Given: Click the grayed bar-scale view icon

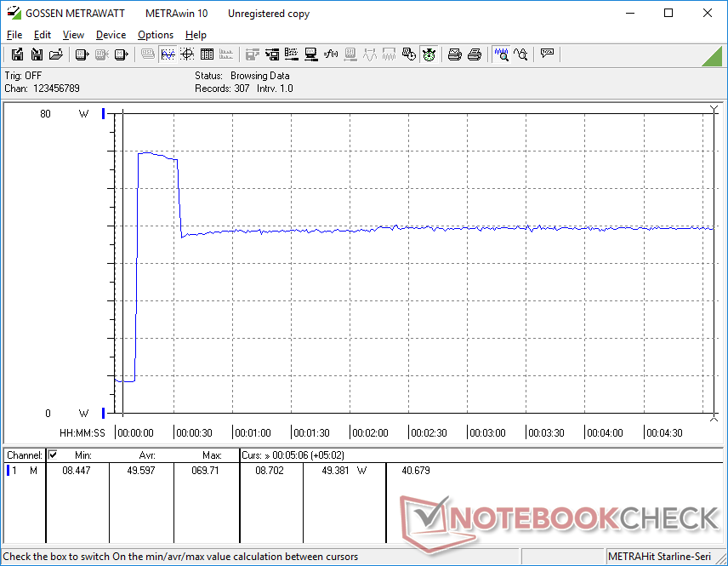Looking at the screenshot, I should click(x=226, y=54).
